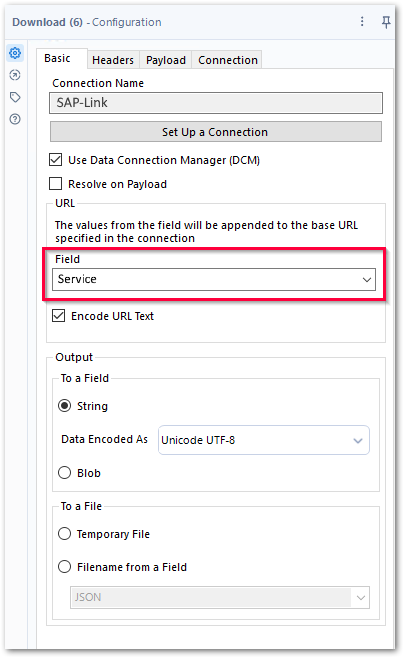This screenshot has height=658, width=404.
Task: Expand the JSON filename field dropdown
Action: point(220,597)
